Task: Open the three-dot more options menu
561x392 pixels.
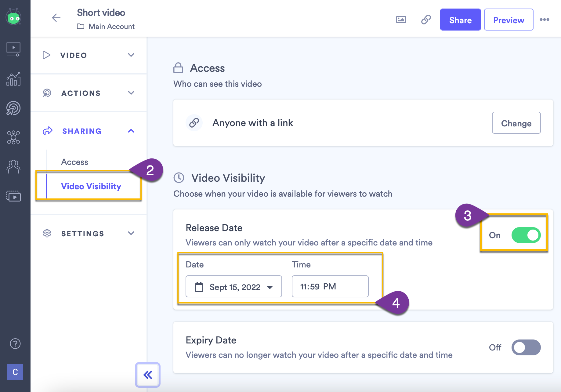Action: coord(545,20)
